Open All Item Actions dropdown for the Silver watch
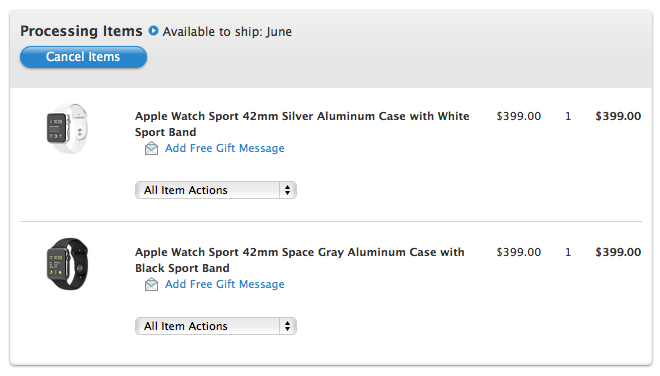The width and height of the screenshot is (660, 376). (216, 190)
